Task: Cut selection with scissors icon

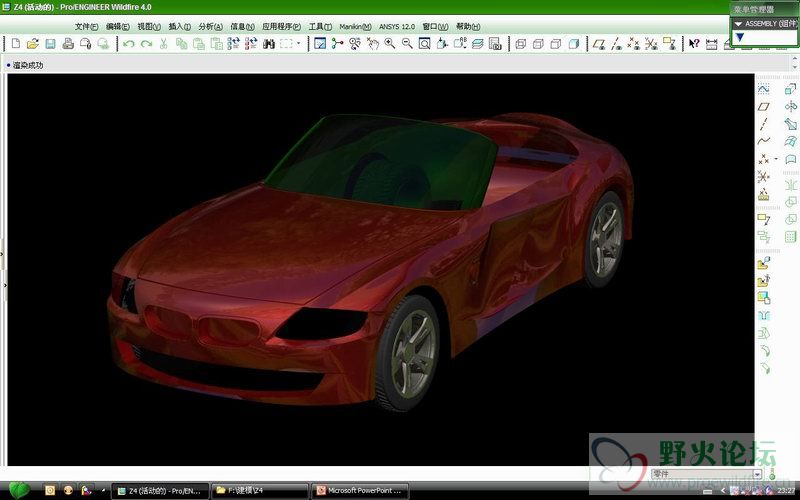Action: [163, 44]
